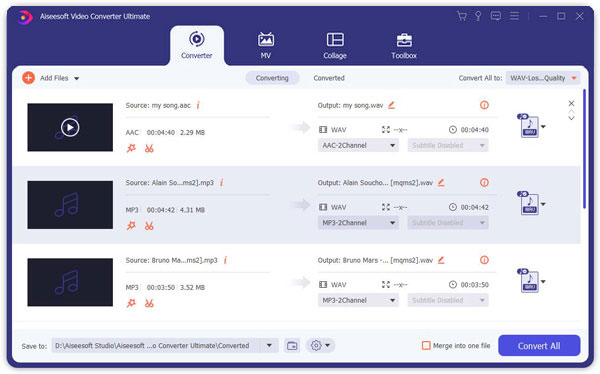Expand the Save to path dropdown
This screenshot has width=600, height=374.
[269, 346]
